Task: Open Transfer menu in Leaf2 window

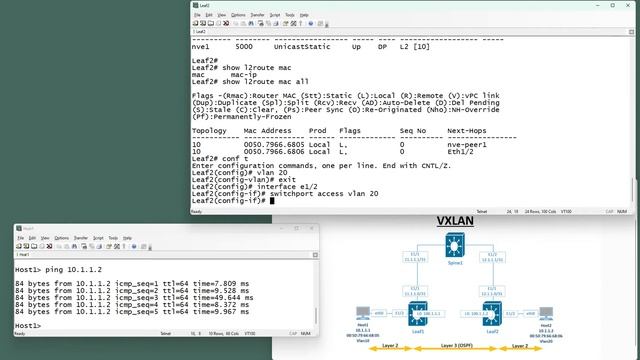Action: (258, 15)
